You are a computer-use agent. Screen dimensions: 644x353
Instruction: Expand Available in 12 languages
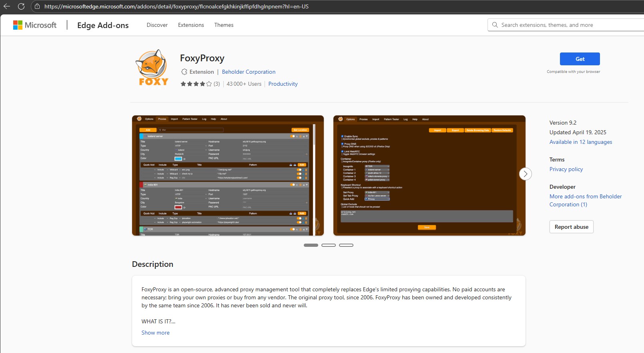[581, 142]
